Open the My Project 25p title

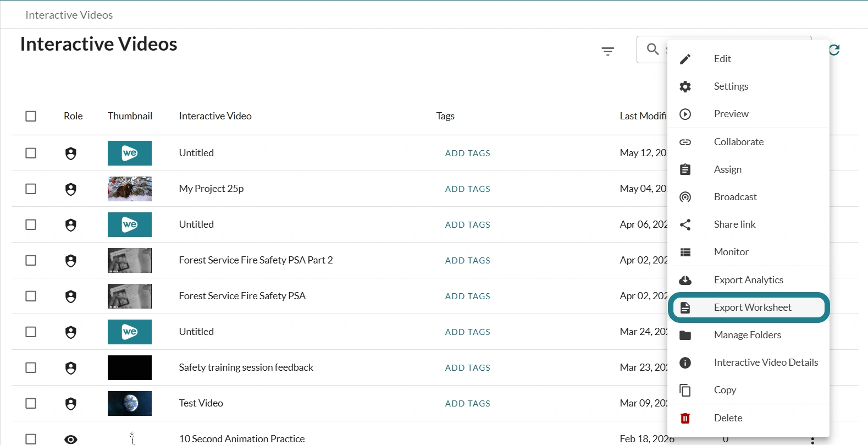click(x=211, y=189)
